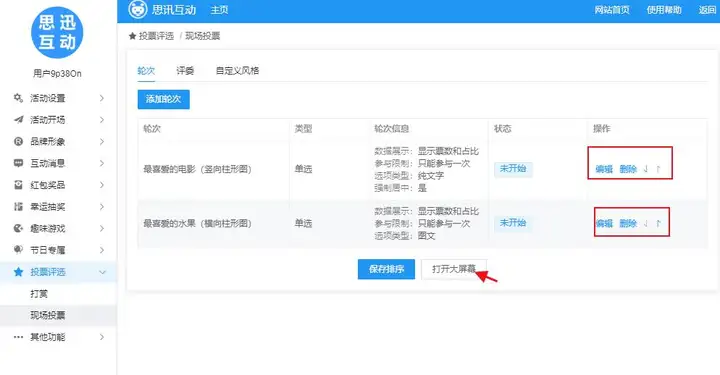The image size is (720, 375).
Task: Click the 强制居中：是 info line
Action: pos(400,188)
